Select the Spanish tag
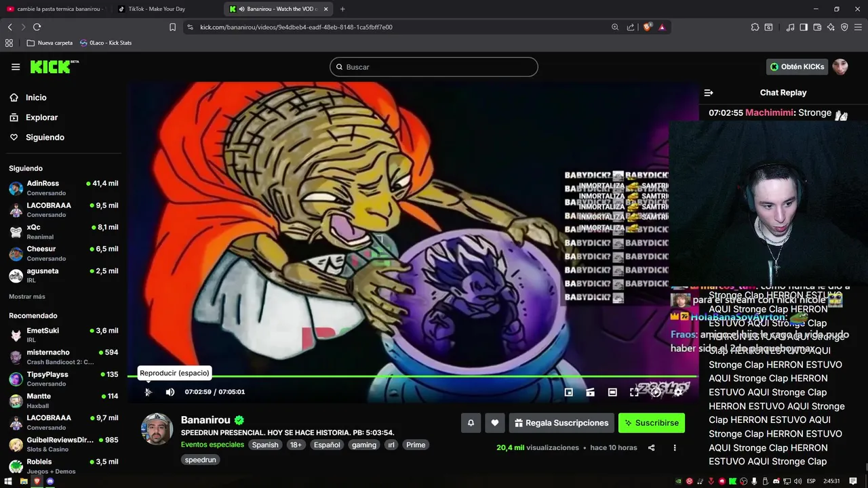Viewport: 868px width, 488px height. coord(265,445)
